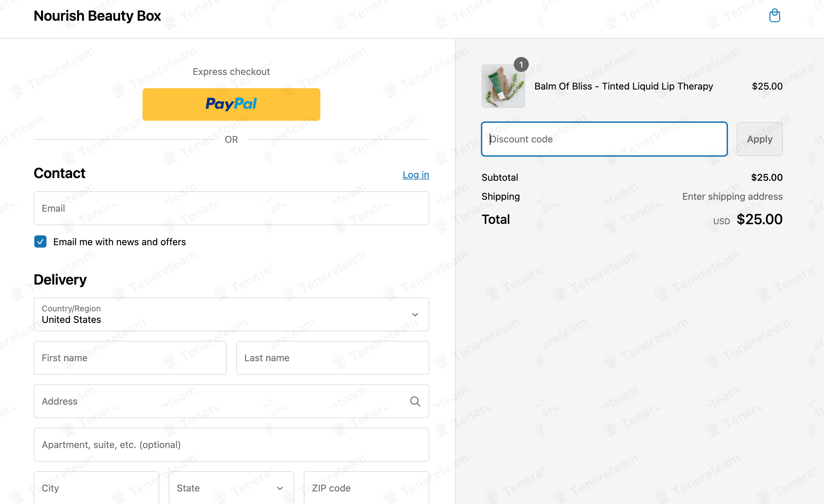Click into the Email field

click(231, 208)
